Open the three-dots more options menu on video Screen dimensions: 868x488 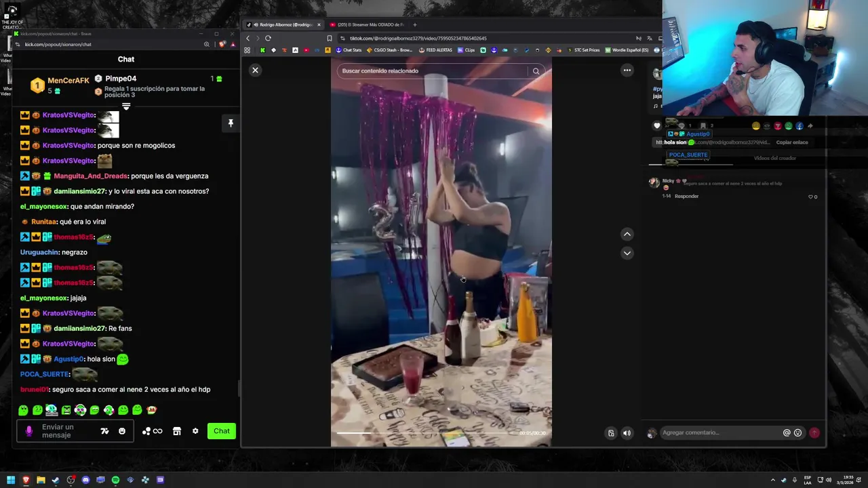pyautogui.click(x=627, y=70)
